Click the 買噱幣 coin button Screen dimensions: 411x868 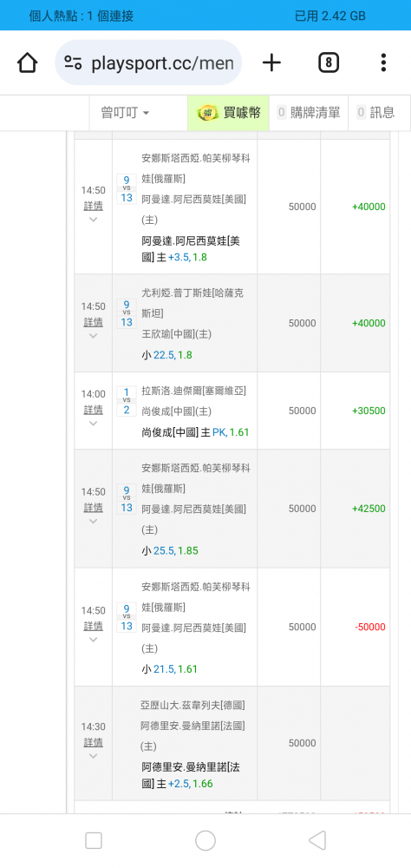click(x=228, y=113)
